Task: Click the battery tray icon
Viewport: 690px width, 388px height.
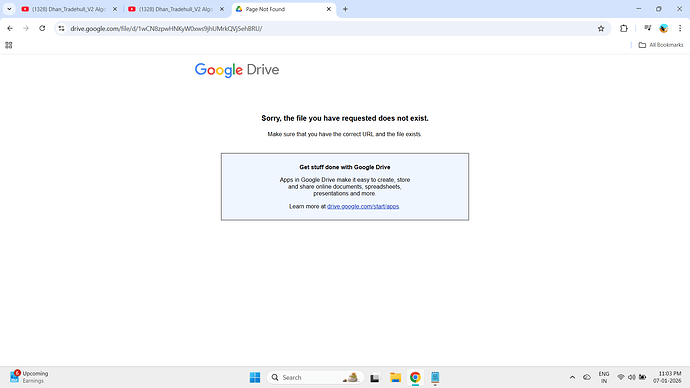Action: [642, 377]
